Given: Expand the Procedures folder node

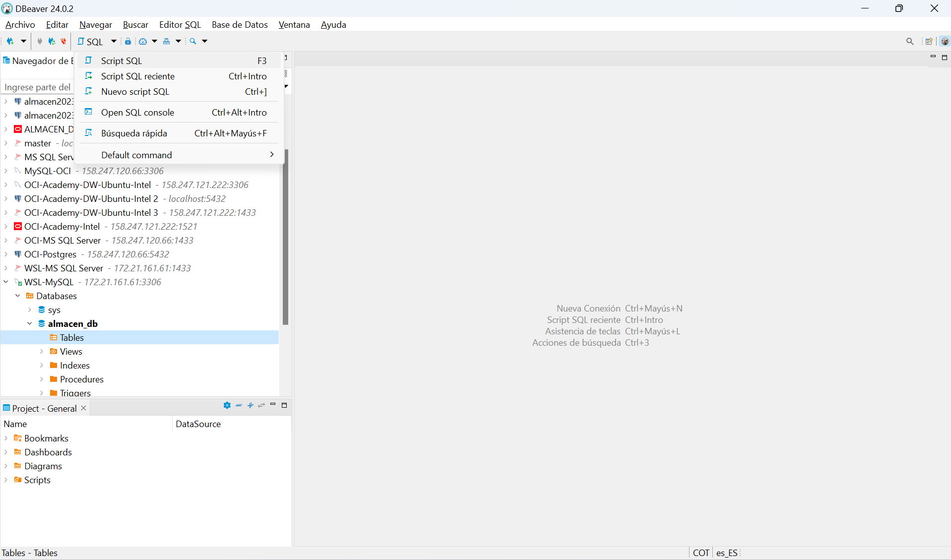Looking at the screenshot, I should point(42,379).
